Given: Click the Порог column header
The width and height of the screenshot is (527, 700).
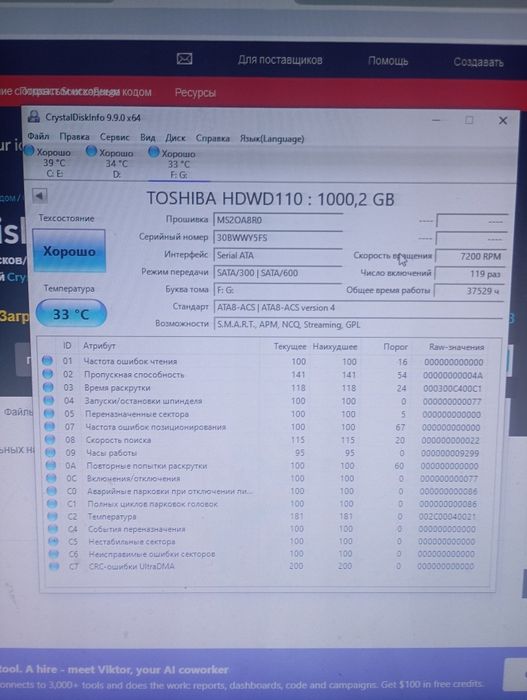Looking at the screenshot, I should (395, 347).
